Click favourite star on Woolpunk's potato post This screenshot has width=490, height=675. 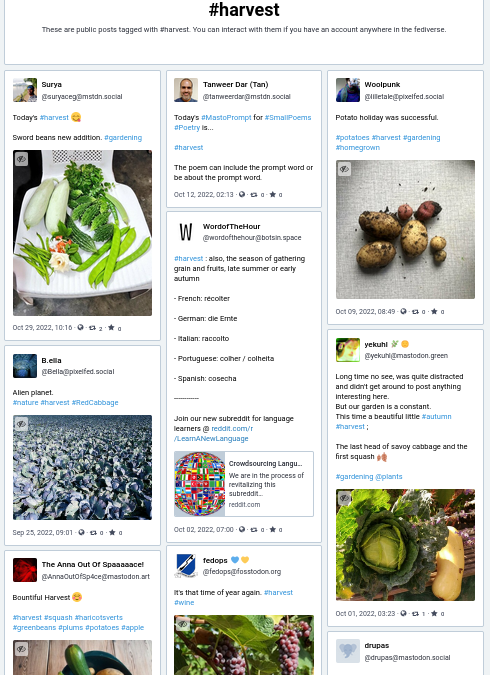(434, 311)
